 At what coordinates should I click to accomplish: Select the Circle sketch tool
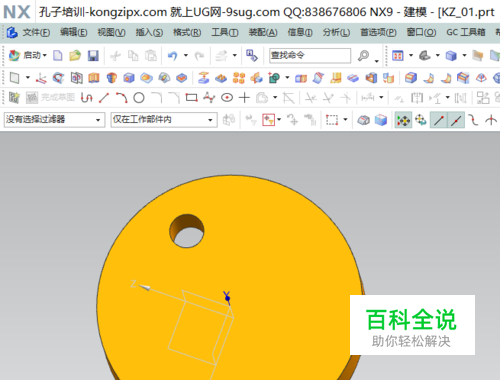pyautogui.click(x=139, y=98)
